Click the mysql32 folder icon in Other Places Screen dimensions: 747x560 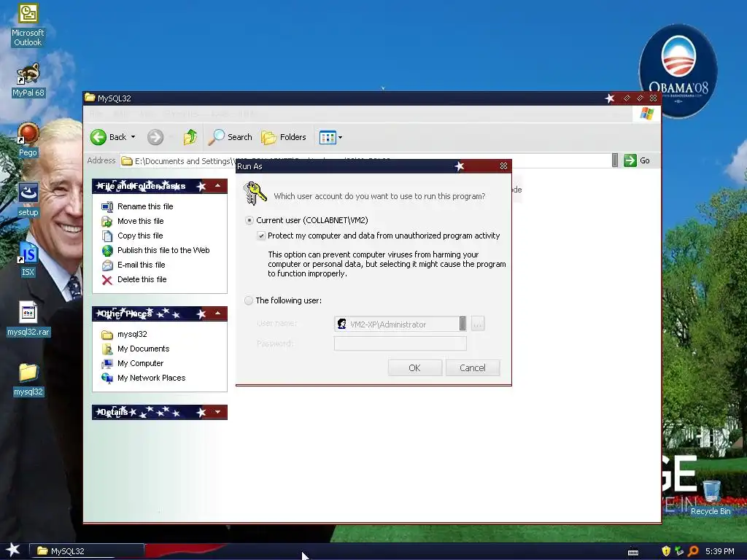107,334
